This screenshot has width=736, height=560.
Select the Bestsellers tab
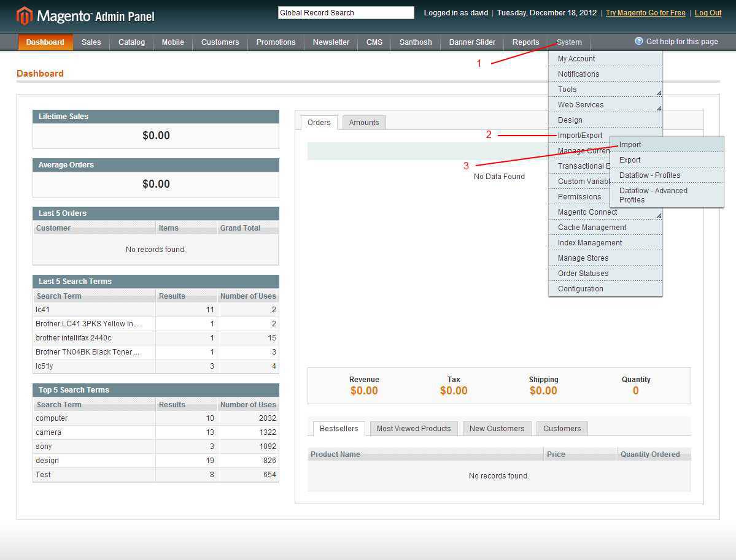click(x=338, y=428)
